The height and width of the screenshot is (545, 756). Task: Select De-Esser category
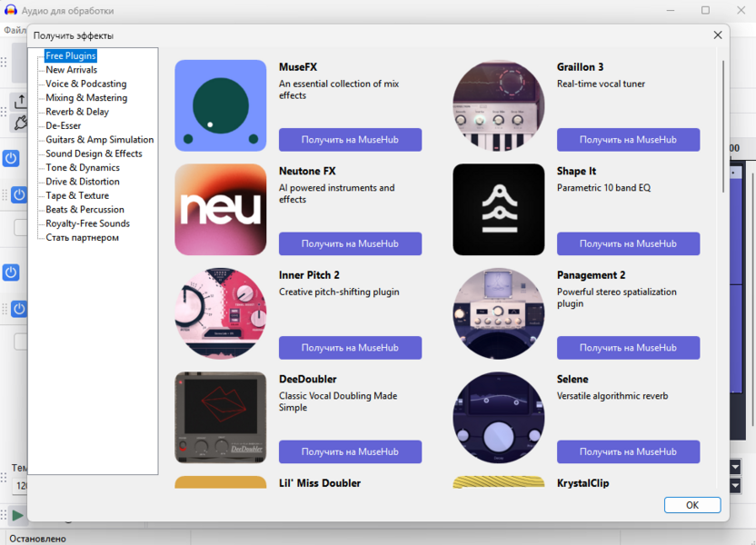(64, 125)
